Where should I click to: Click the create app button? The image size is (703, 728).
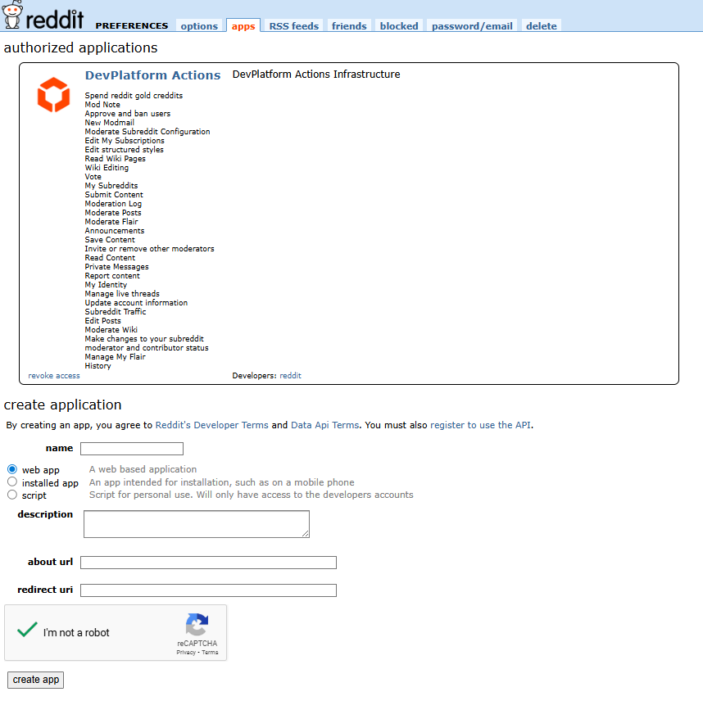click(x=36, y=680)
